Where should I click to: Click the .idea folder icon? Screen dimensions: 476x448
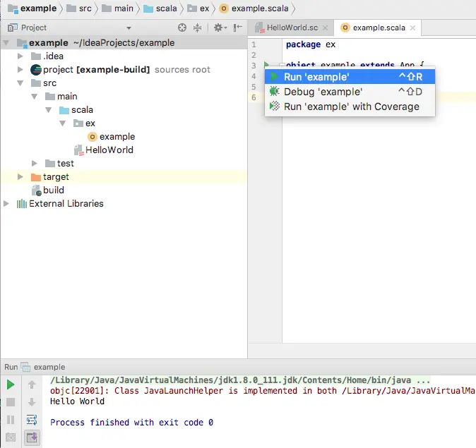point(36,56)
